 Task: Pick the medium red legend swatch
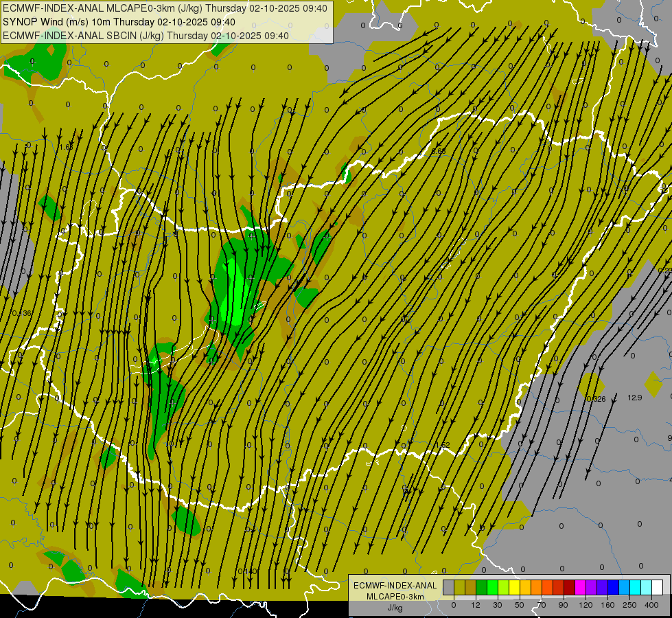pyautogui.click(x=559, y=587)
